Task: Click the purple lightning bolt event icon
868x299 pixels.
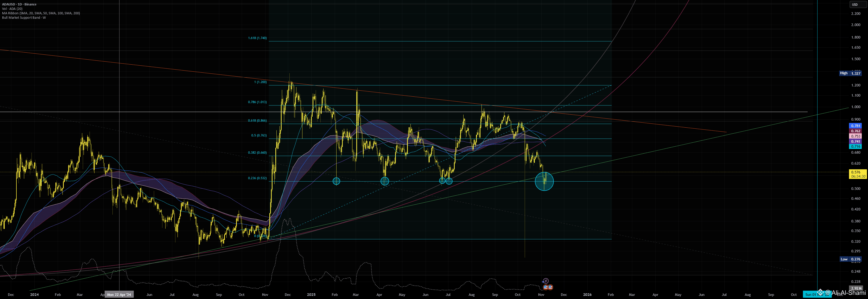Action: point(546,281)
